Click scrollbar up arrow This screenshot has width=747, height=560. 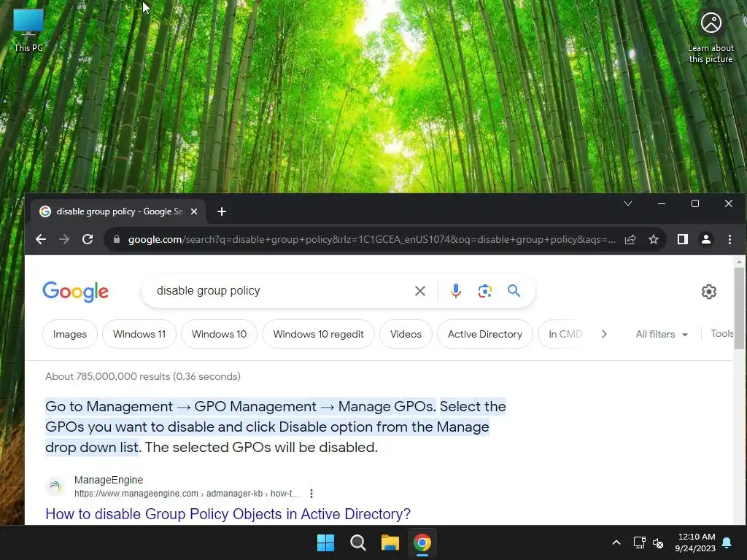(739, 262)
